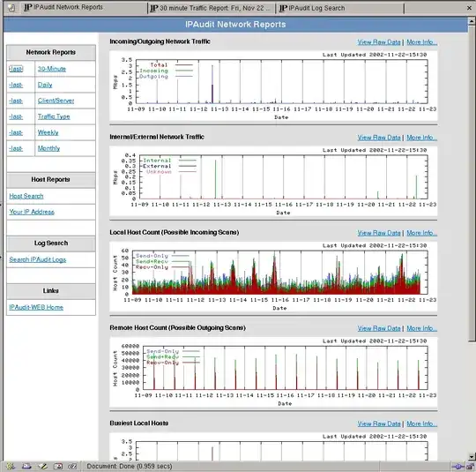This screenshot has width=476, height=472.
Task: Click View Raw Data for Incoming/Outgoing Network Traffic
Action: coord(379,42)
